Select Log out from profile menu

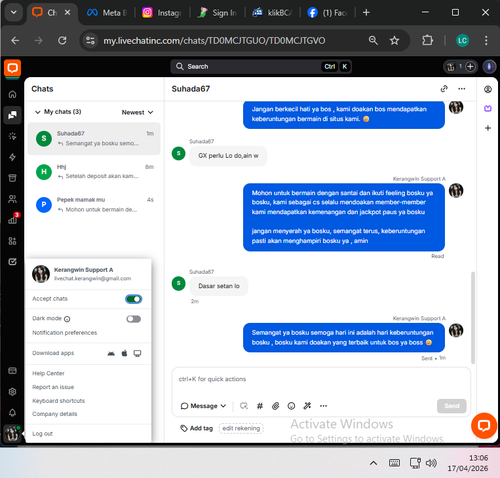click(x=42, y=434)
